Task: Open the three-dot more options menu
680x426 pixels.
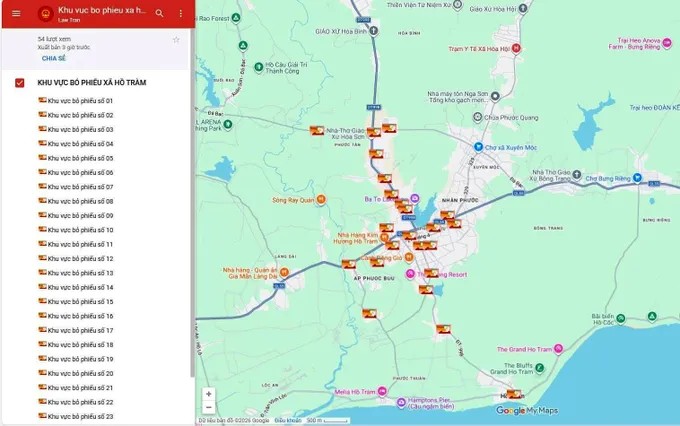Action: 180,14
